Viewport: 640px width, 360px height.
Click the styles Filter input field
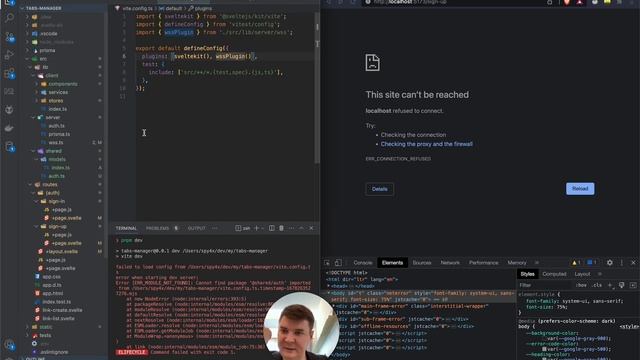(x=545, y=285)
